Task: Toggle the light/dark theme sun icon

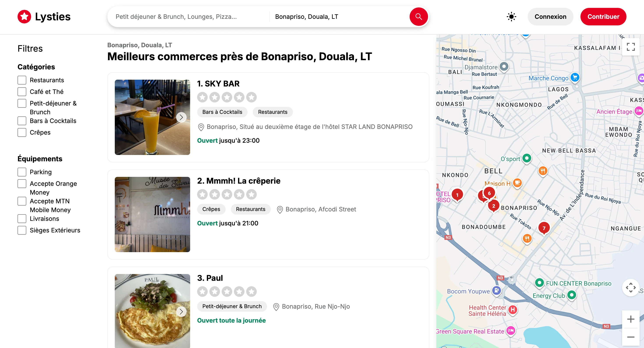Action: tap(511, 17)
